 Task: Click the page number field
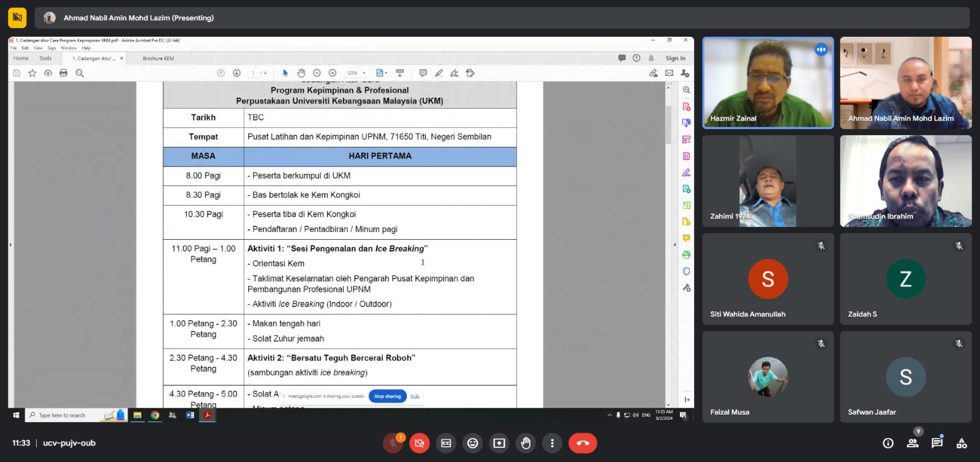[x=253, y=73]
